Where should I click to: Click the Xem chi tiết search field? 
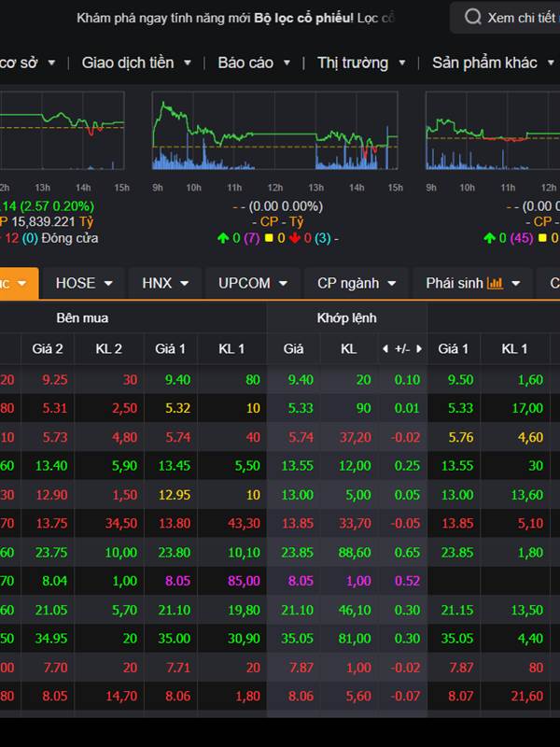(x=506, y=18)
